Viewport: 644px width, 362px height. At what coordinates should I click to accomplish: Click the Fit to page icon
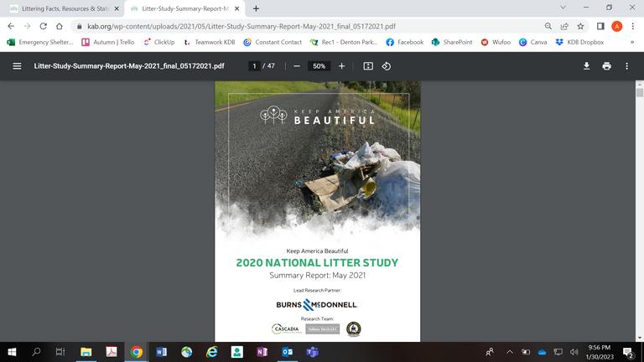tap(368, 66)
